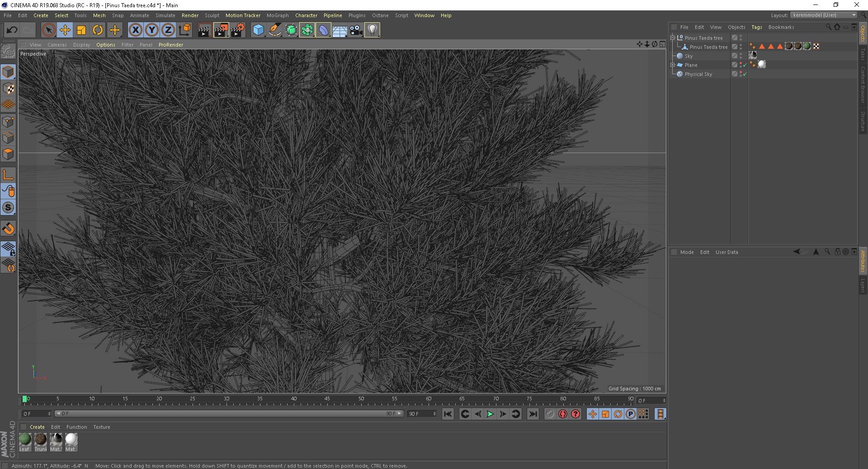This screenshot has height=469, width=868.
Task: Enable Texture mode in left sidebar
Action: [8, 89]
